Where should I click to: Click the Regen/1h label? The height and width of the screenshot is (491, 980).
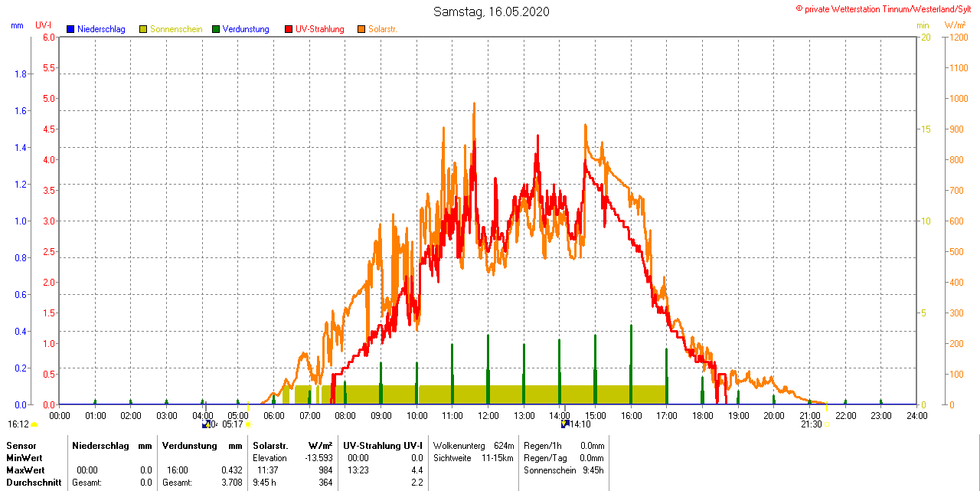pyautogui.click(x=543, y=446)
